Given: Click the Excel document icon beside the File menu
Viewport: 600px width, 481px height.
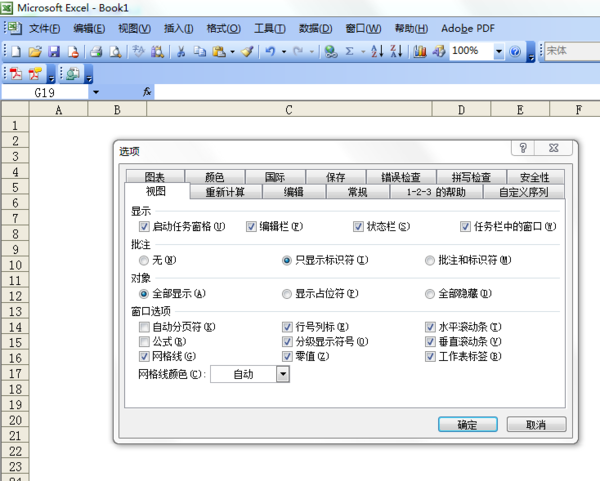Looking at the screenshot, I should click(15, 28).
